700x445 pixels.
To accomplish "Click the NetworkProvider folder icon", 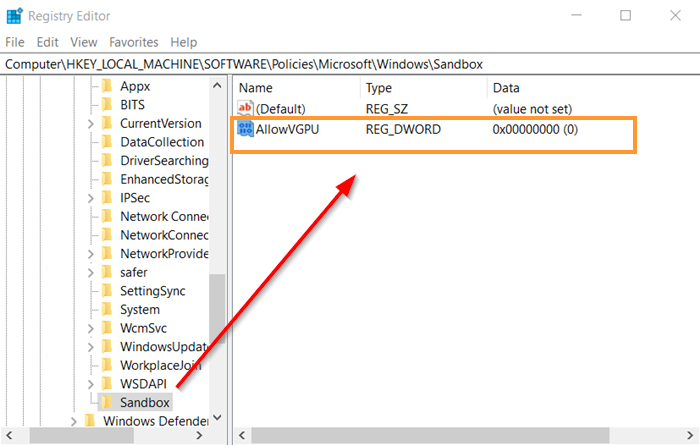I will coord(107,254).
